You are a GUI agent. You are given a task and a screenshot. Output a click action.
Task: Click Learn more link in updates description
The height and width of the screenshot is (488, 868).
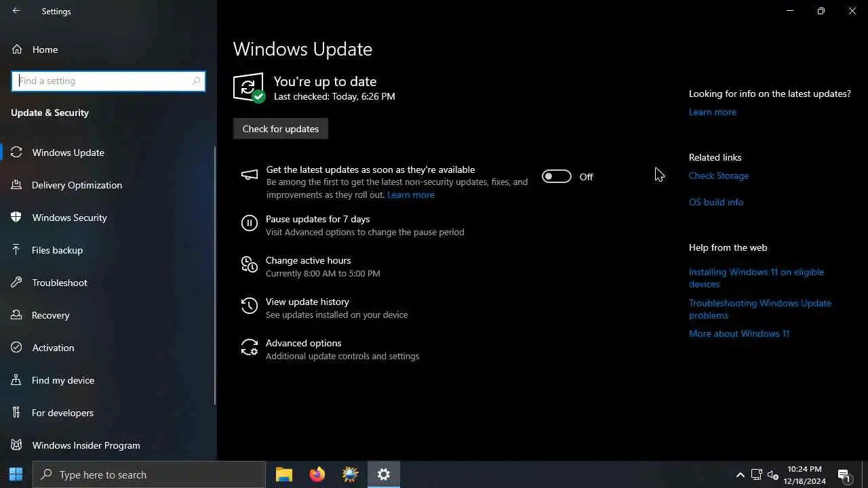(x=411, y=195)
